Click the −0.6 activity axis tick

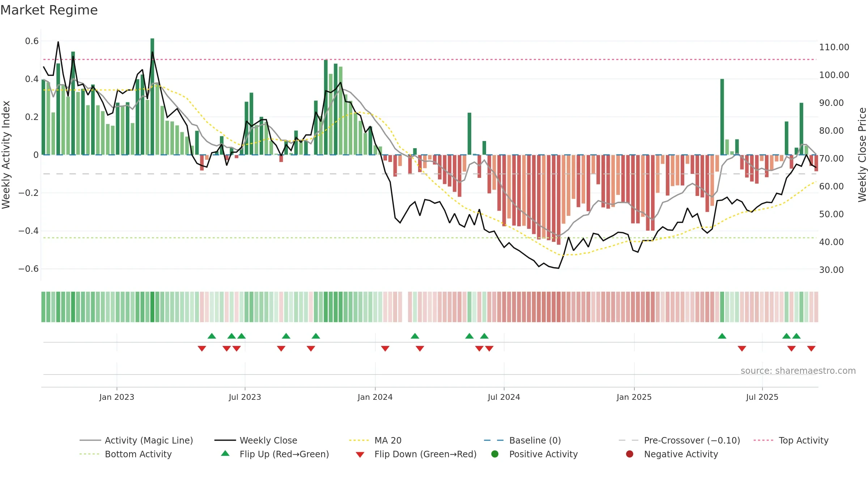coord(29,269)
